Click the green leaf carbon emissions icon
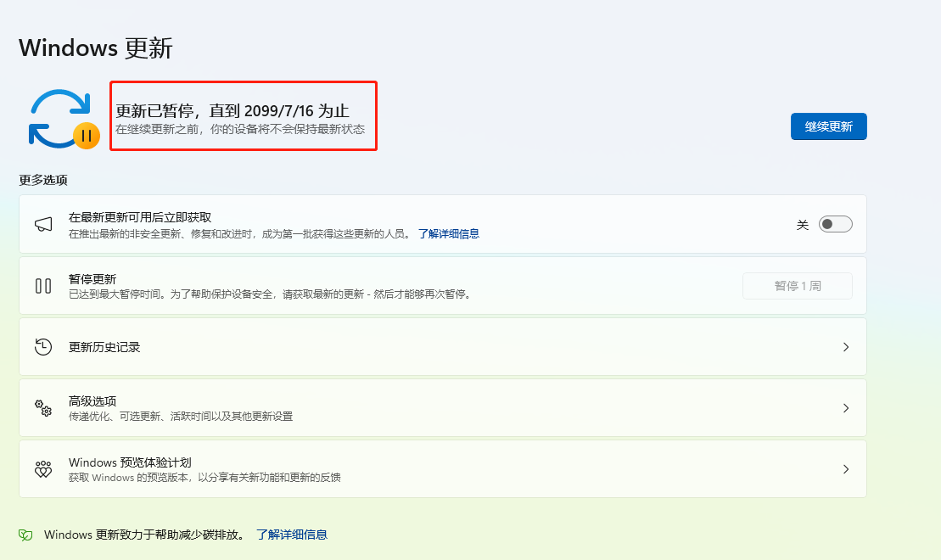The width and height of the screenshot is (941, 560). (x=25, y=535)
